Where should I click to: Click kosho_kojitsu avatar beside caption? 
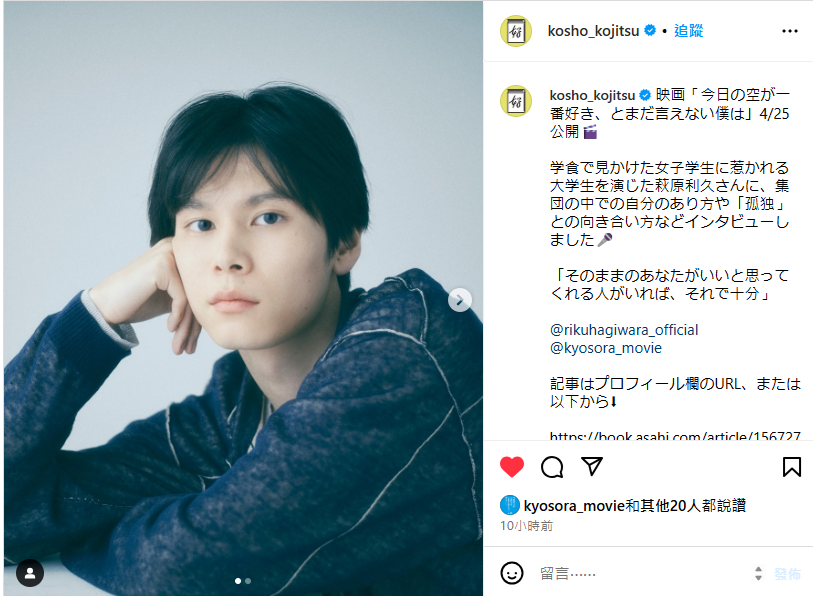point(516,101)
